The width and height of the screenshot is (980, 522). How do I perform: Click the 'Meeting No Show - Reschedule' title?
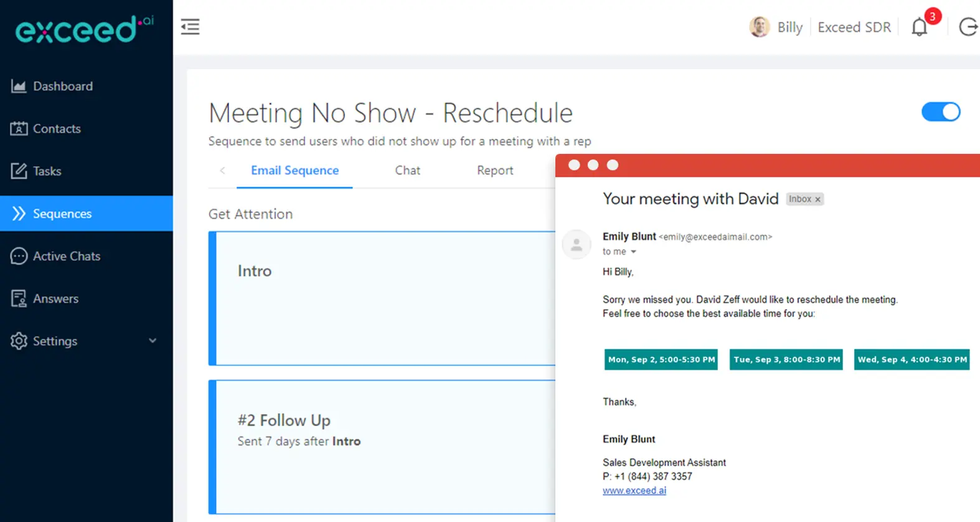pos(390,113)
